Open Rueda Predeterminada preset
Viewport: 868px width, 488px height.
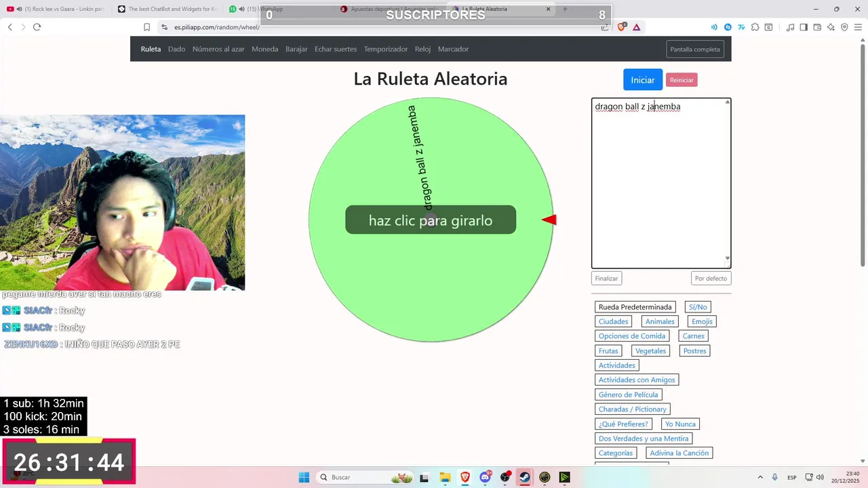click(x=635, y=307)
